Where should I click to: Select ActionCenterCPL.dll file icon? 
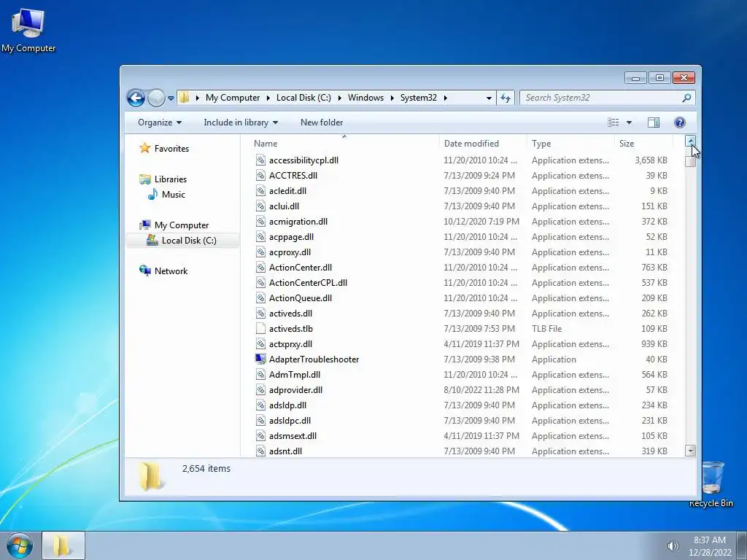point(260,282)
